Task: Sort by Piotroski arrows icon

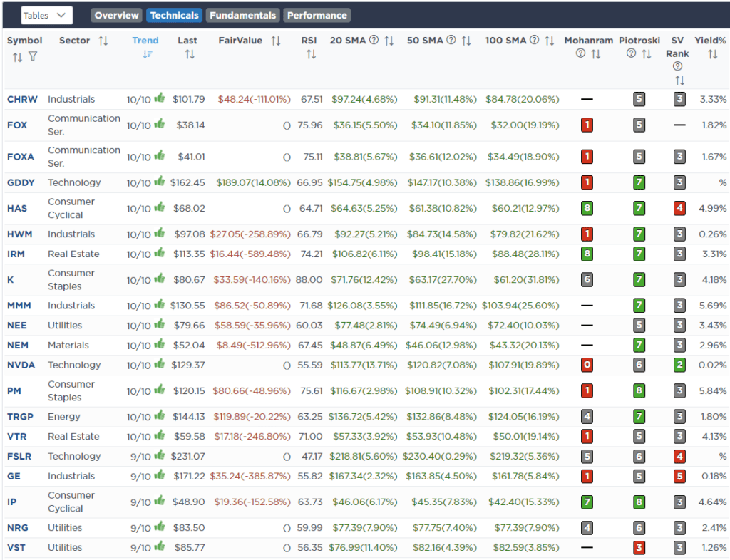Action: click(x=646, y=54)
